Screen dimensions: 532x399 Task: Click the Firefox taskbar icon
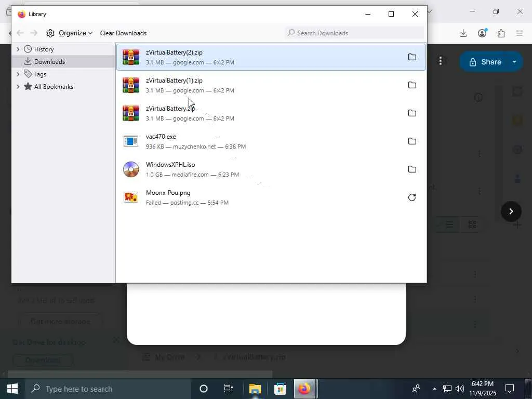click(304, 389)
